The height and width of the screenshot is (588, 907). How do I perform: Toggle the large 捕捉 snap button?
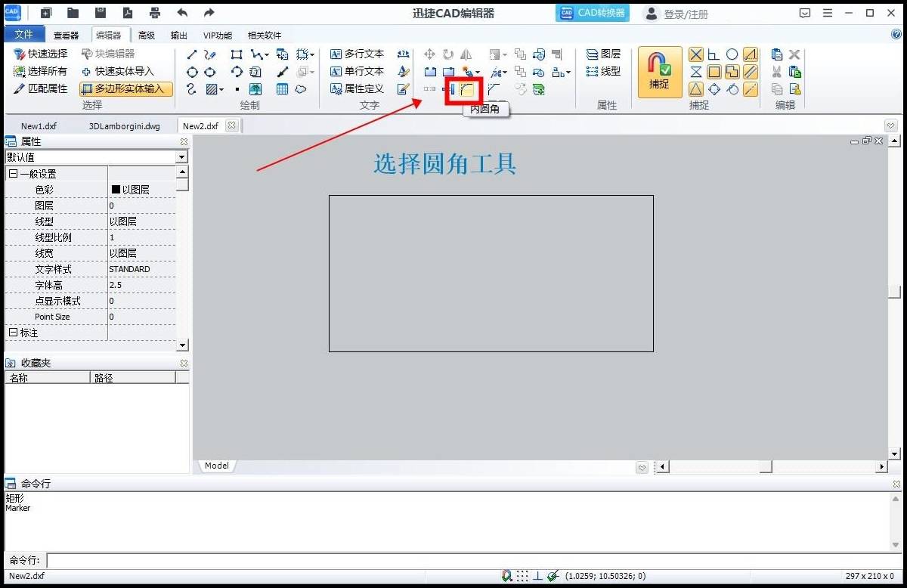tap(659, 72)
